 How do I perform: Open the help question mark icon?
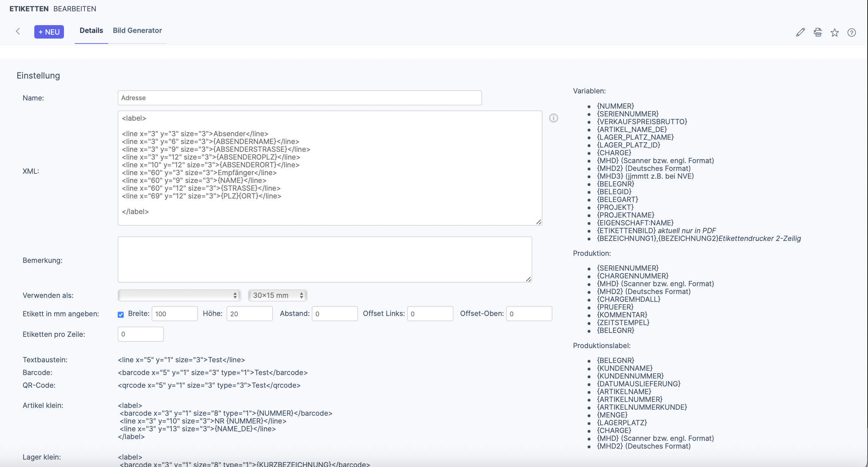click(851, 33)
